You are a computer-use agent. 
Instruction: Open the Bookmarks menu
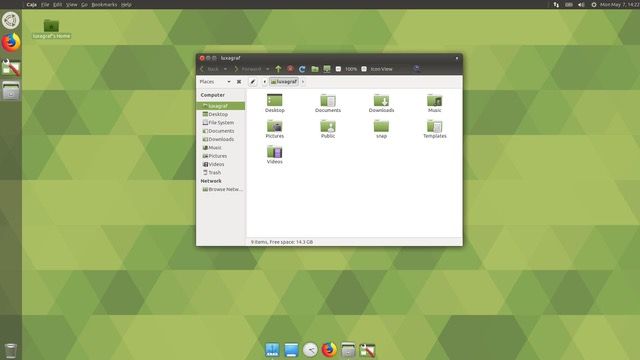pyautogui.click(x=104, y=4)
